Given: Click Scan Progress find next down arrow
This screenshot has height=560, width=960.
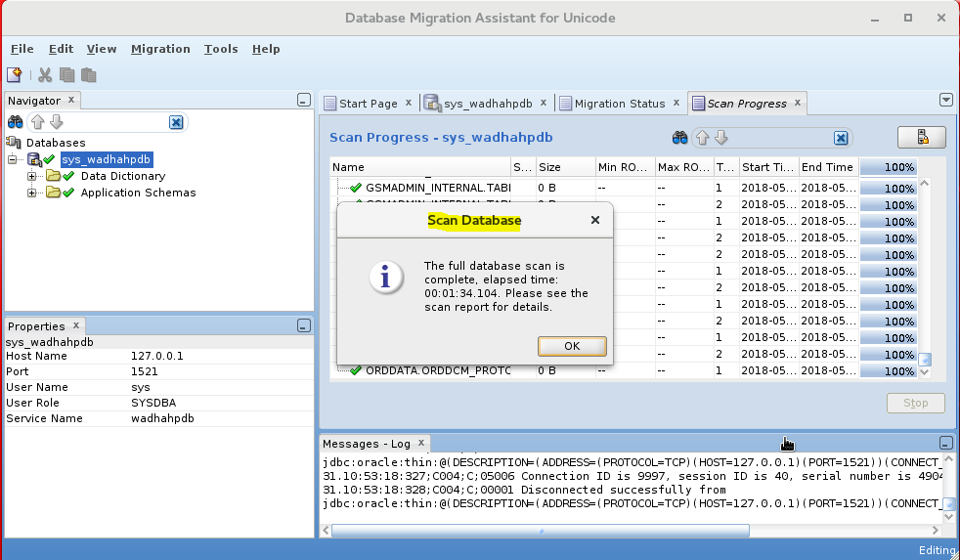Looking at the screenshot, I should tap(721, 138).
